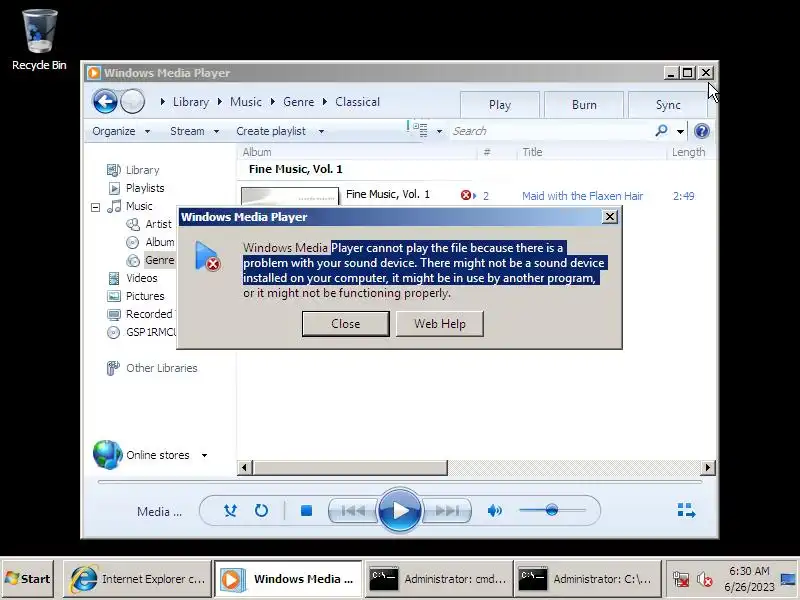Screen dimensions: 800x600
Task: Adjust the volume slider knob
Action: [x=552, y=510]
